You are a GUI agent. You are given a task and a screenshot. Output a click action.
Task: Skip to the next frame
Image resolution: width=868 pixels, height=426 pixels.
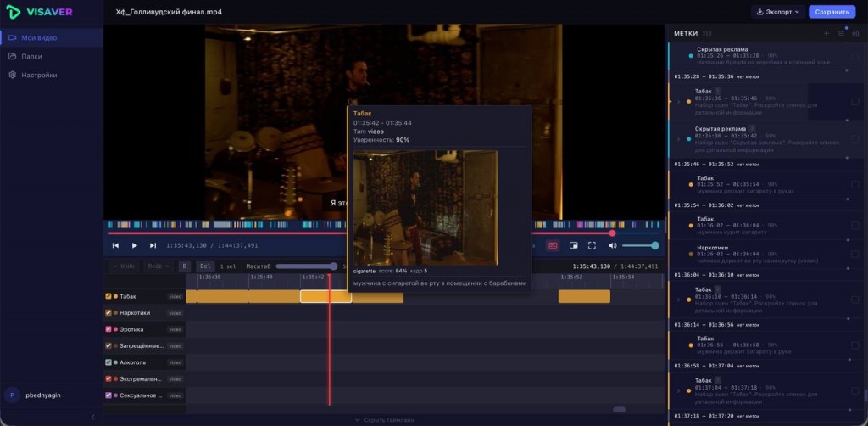153,245
